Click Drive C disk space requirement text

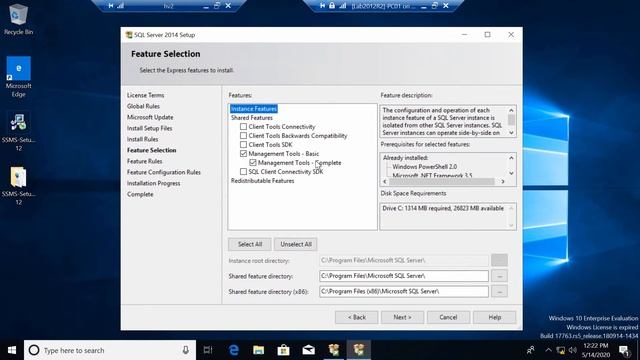point(443,208)
